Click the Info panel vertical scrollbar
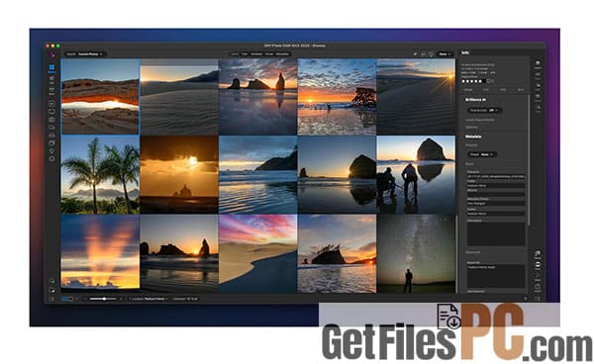 point(529,159)
